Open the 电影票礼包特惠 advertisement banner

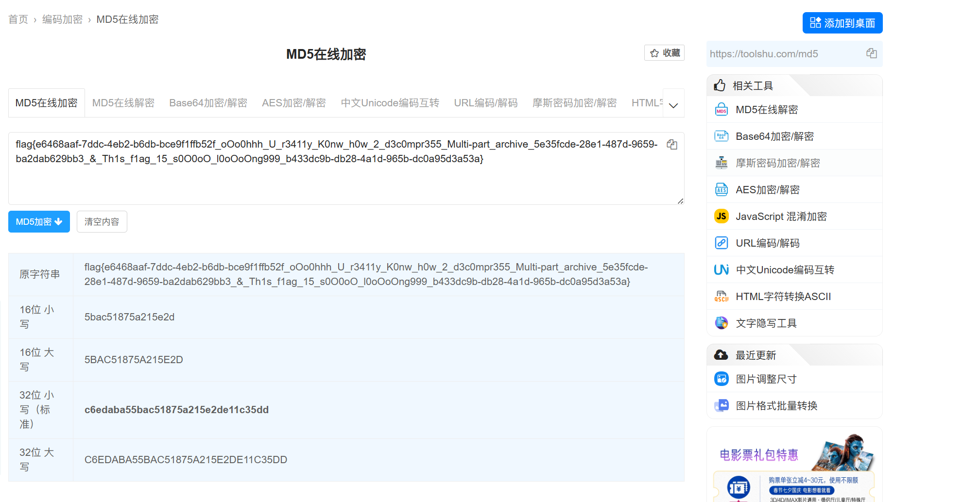794,465
